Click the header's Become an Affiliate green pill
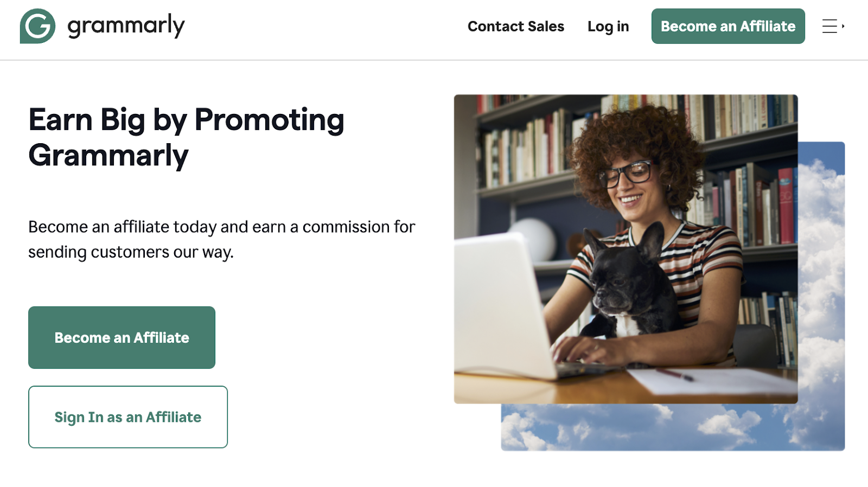 [x=727, y=26]
